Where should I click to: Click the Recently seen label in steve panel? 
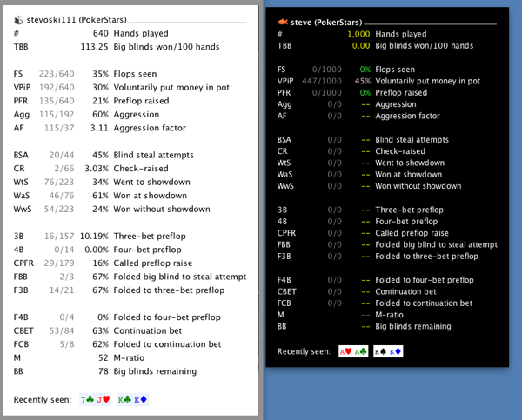pos(304,352)
